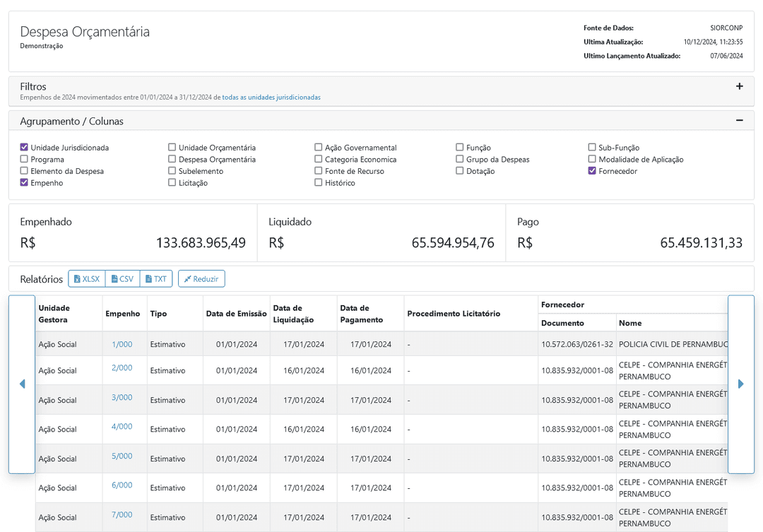Open 'todas as unidades jurisdicionadas' link
Image resolution: width=763 pixels, height=532 pixels.
(271, 97)
